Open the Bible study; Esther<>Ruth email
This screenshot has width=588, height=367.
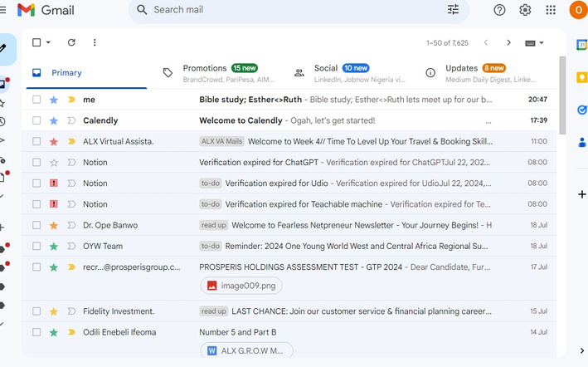coord(289,100)
